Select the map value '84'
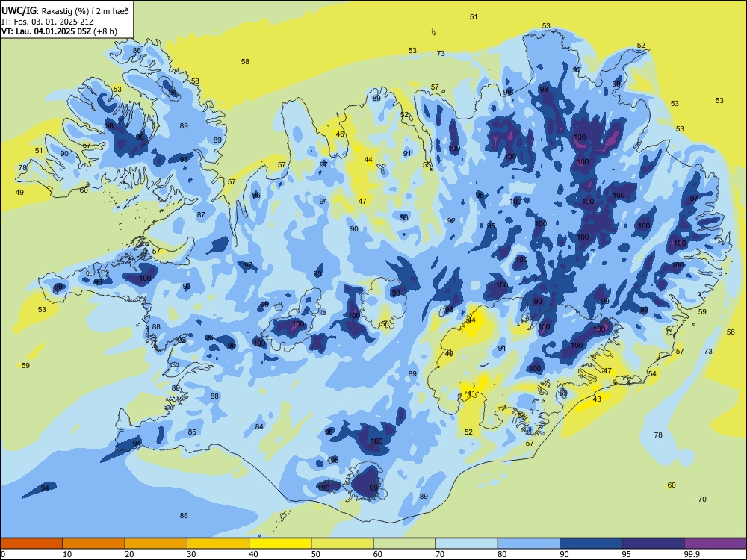 259,426
